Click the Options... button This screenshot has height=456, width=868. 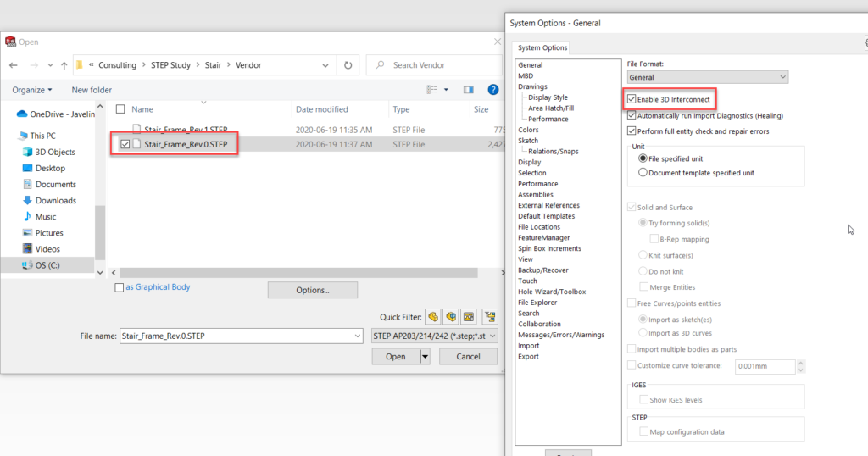[313, 290]
